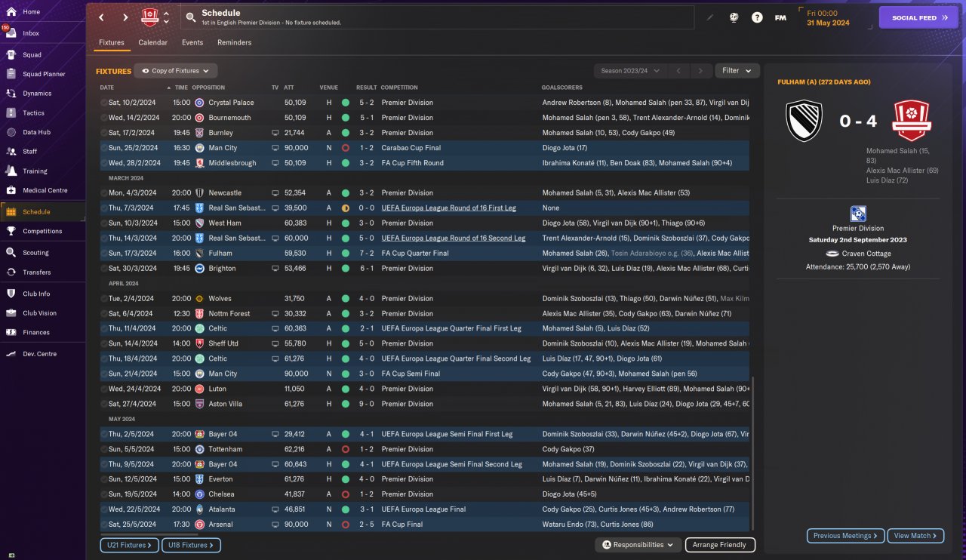
Task: Sort fixtures by the Date column header
Action: click(107, 88)
